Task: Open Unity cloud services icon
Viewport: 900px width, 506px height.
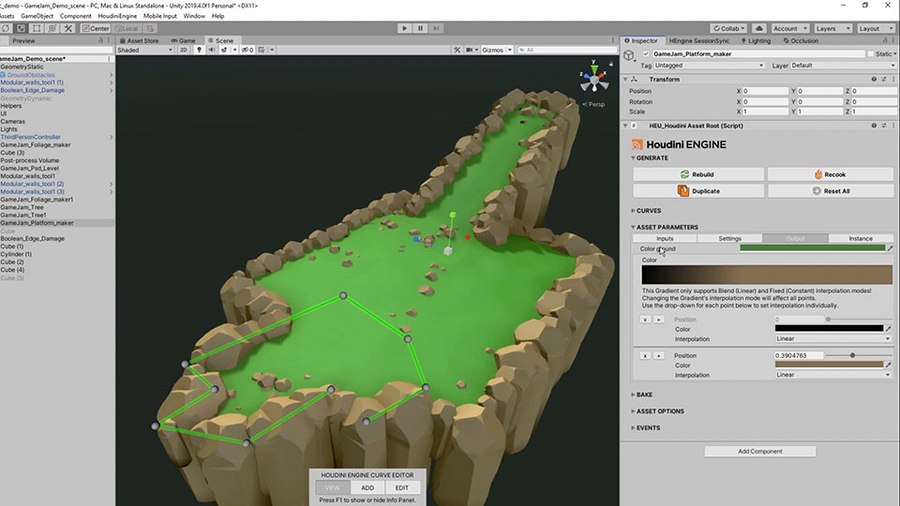Action: tap(759, 28)
